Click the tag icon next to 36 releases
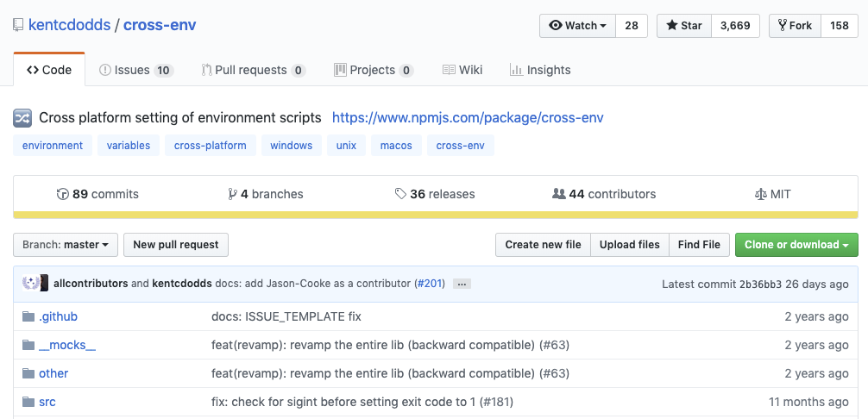 click(400, 194)
